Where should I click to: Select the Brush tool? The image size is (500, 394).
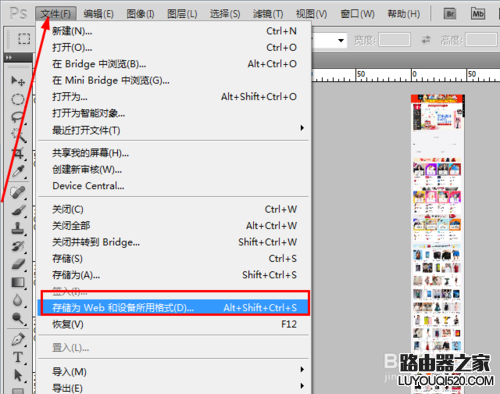tap(18, 211)
